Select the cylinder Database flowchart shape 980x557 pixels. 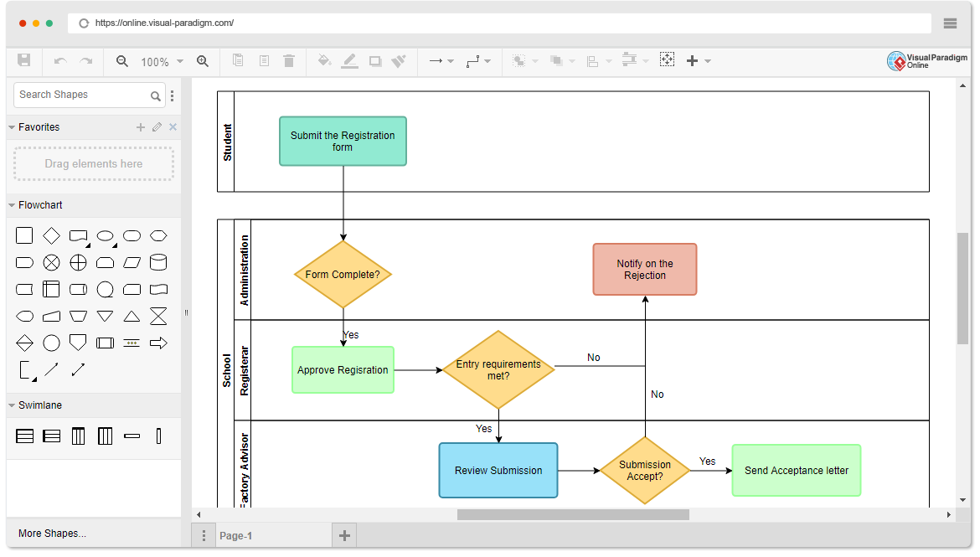coord(159,262)
